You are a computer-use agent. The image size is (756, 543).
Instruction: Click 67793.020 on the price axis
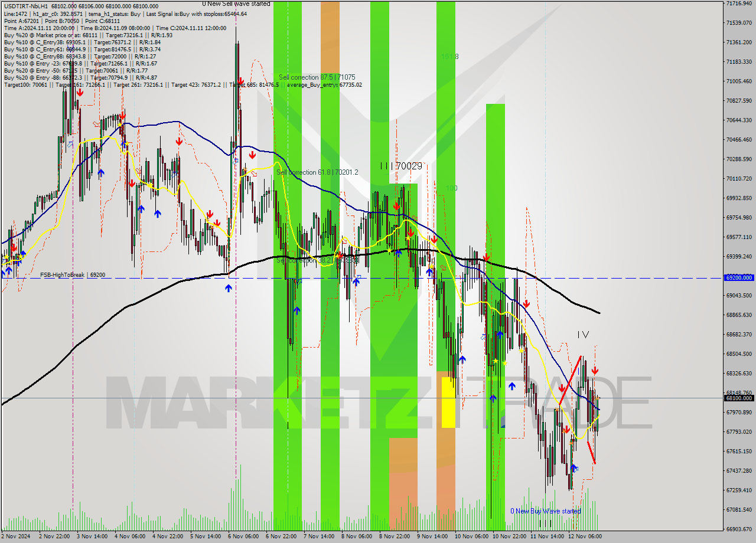pos(739,432)
